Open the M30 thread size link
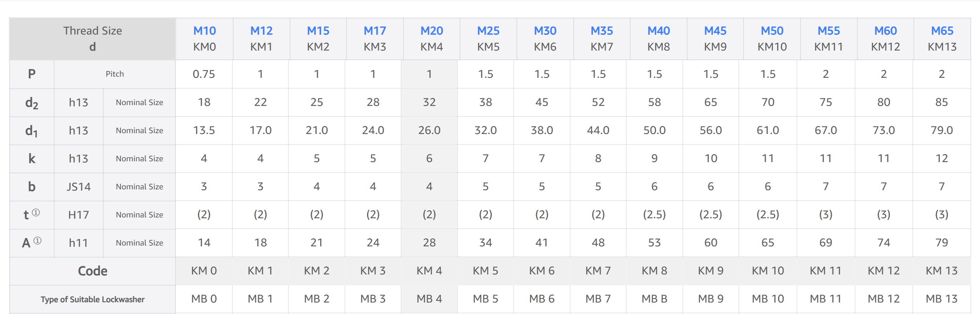The width and height of the screenshot is (980, 321). pos(545,31)
